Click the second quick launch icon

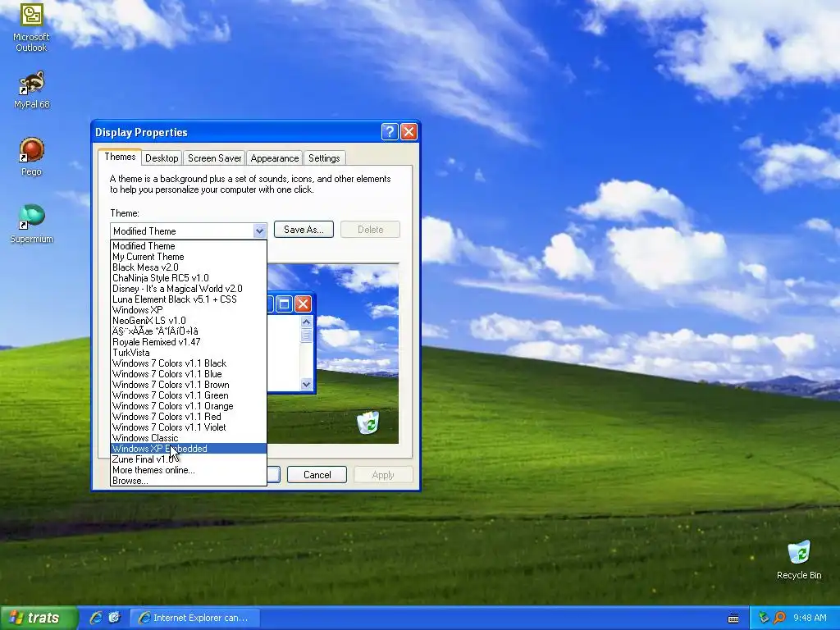115,618
